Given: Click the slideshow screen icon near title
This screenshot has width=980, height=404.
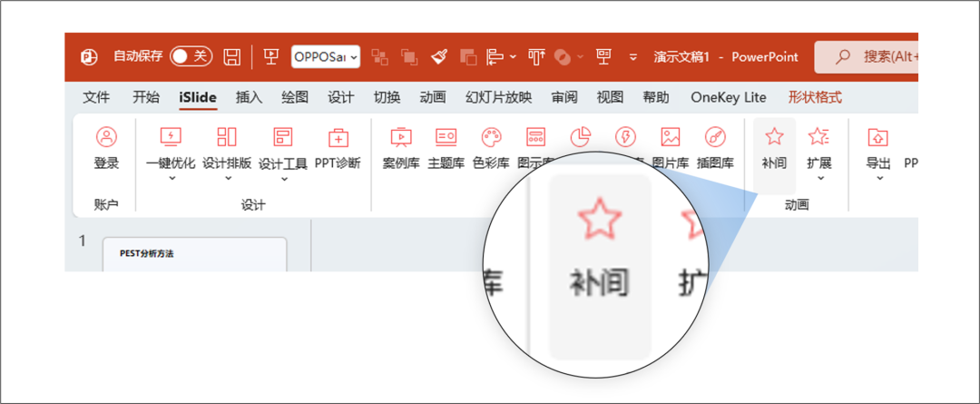Looking at the screenshot, I should (x=603, y=57).
